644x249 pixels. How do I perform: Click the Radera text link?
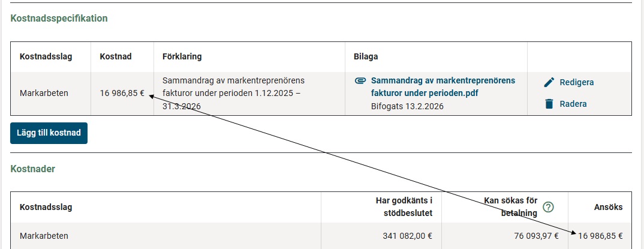click(x=573, y=104)
